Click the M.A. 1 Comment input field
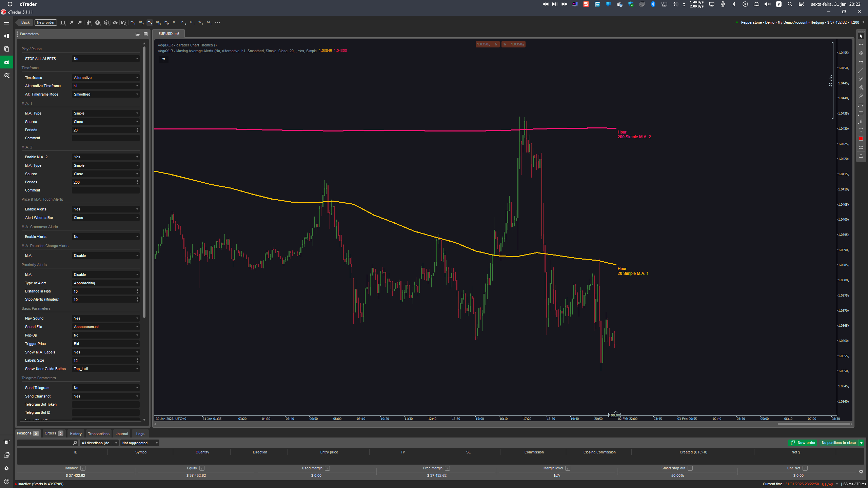868x488 pixels. coord(105,138)
